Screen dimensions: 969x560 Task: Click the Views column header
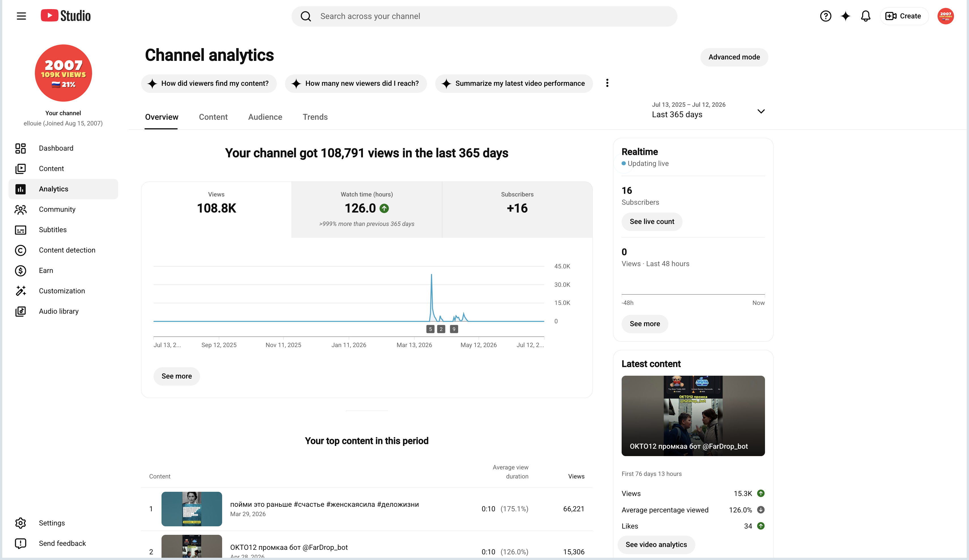tap(576, 476)
